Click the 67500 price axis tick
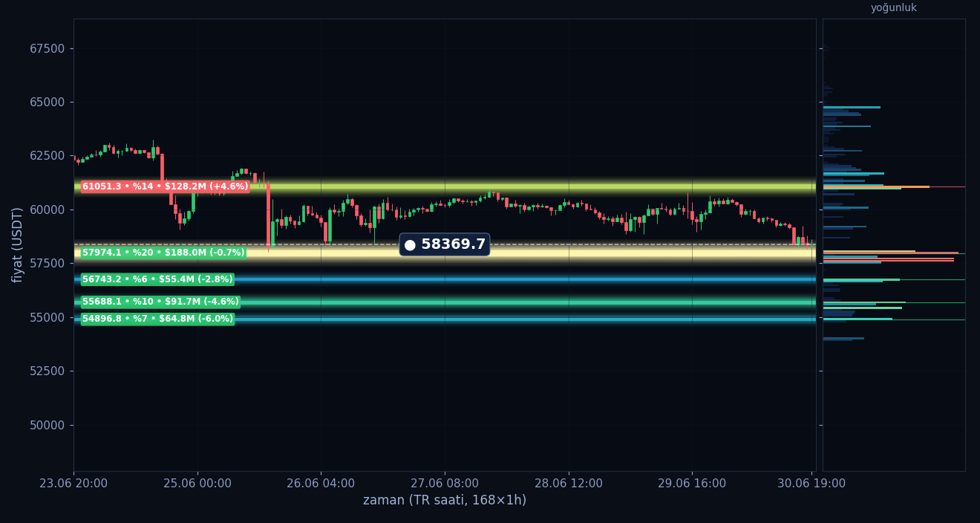Viewport: 980px width, 523px height. pos(48,48)
